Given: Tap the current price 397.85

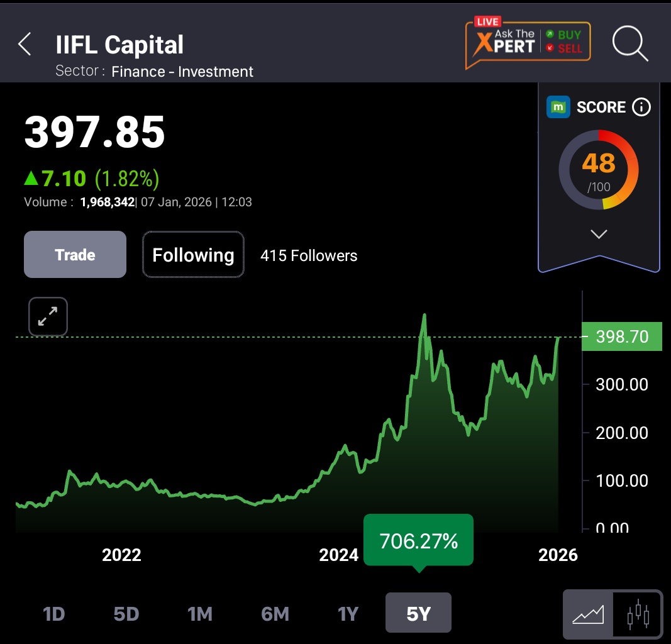Looking at the screenshot, I should coord(94,132).
